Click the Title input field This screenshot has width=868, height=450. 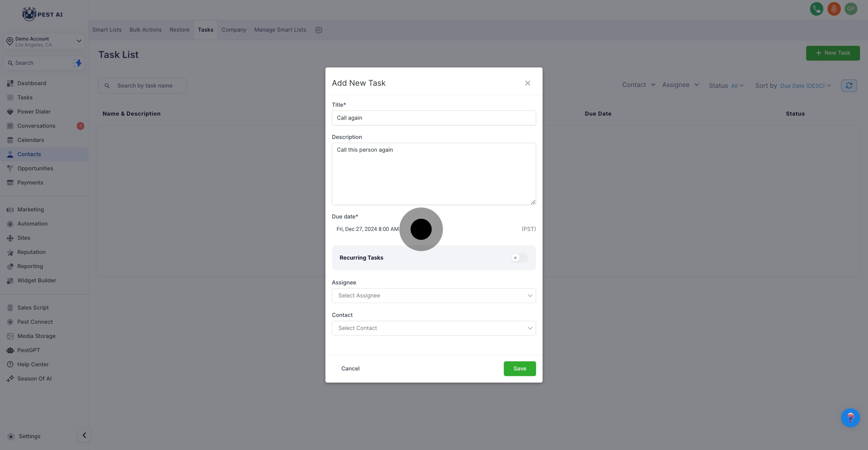coord(433,118)
